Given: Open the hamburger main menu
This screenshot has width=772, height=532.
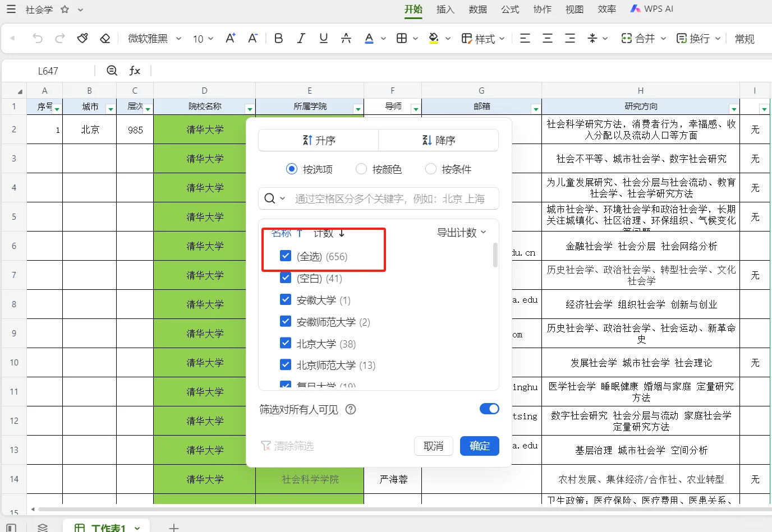Looking at the screenshot, I should click(11, 10).
